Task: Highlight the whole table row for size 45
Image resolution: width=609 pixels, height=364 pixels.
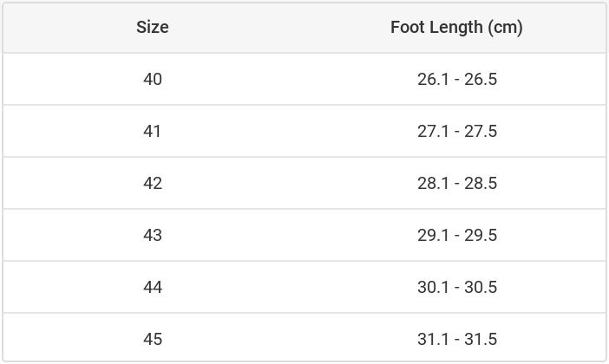Action: click(304, 338)
